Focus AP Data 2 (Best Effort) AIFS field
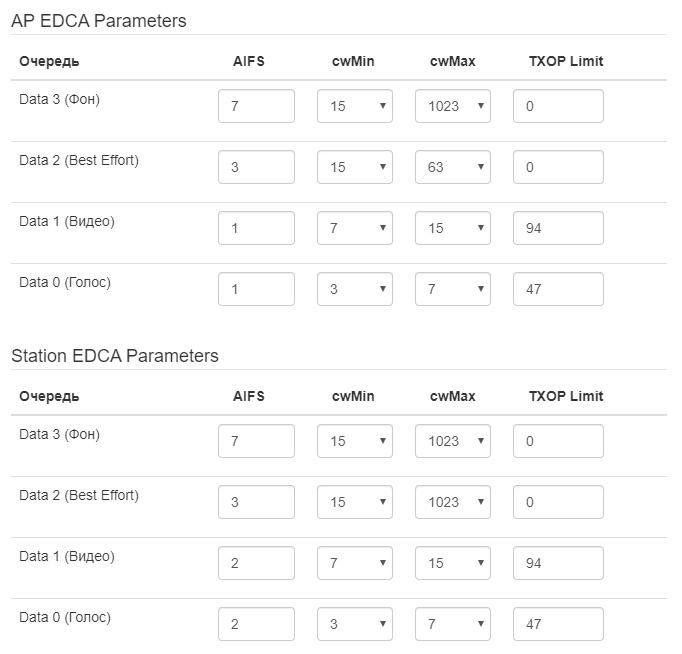The image size is (682, 654). (256, 167)
